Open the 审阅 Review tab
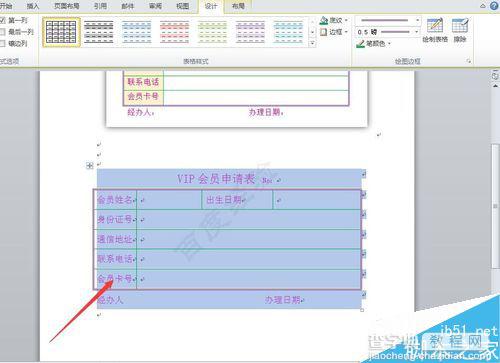Image resolution: width=500 pixels, height=363 pixels. (155, 6)
